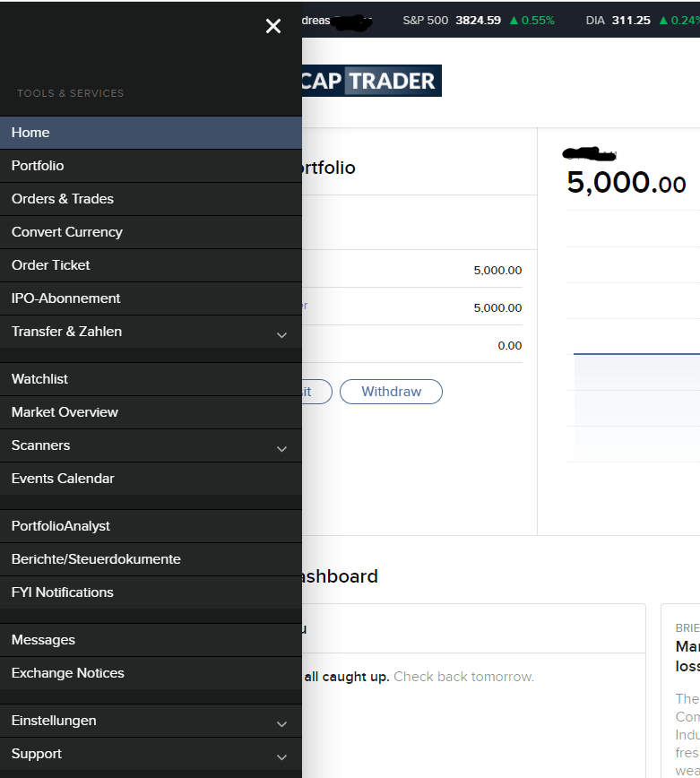
Task: Open Portfolio in the side menu
Action: click(151, 166)
